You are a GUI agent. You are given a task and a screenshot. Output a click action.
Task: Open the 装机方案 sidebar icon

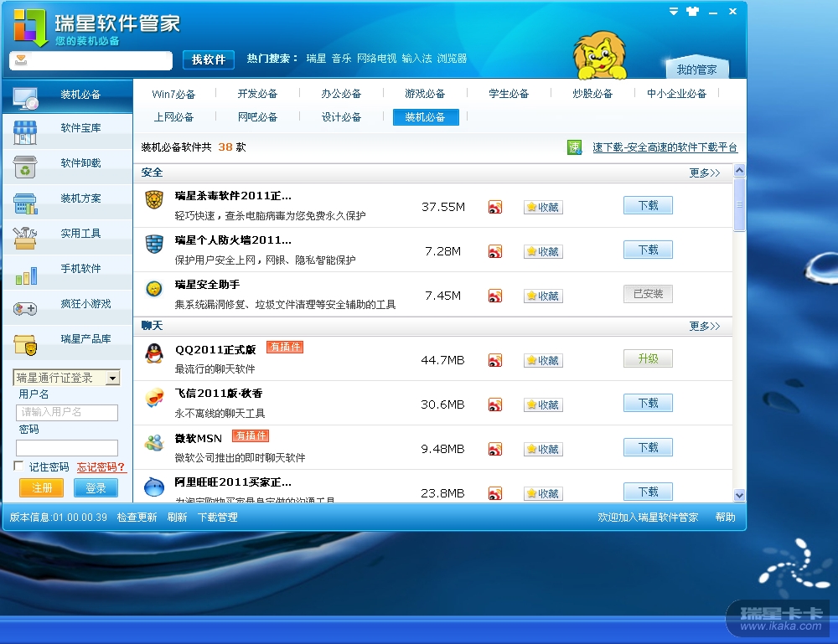(25, 203)
